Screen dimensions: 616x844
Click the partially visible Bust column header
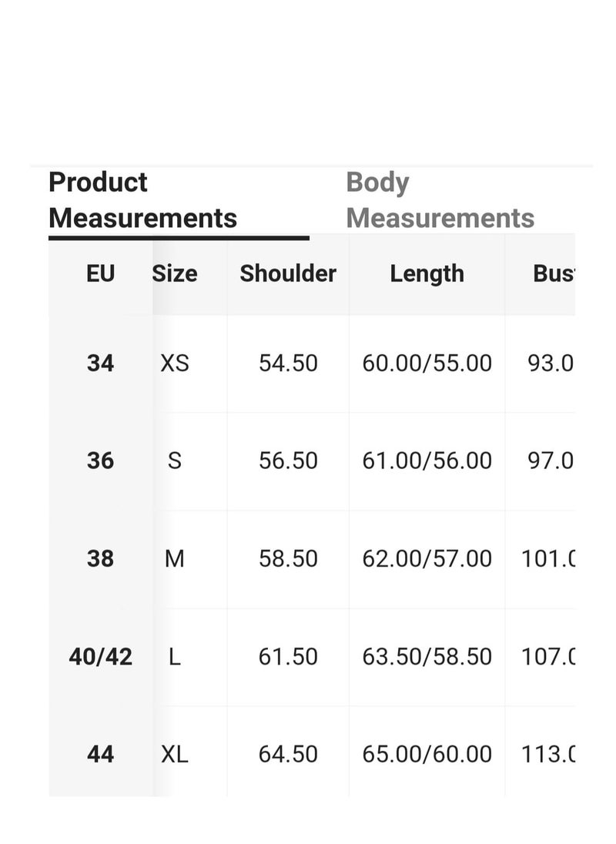[554, 273]
